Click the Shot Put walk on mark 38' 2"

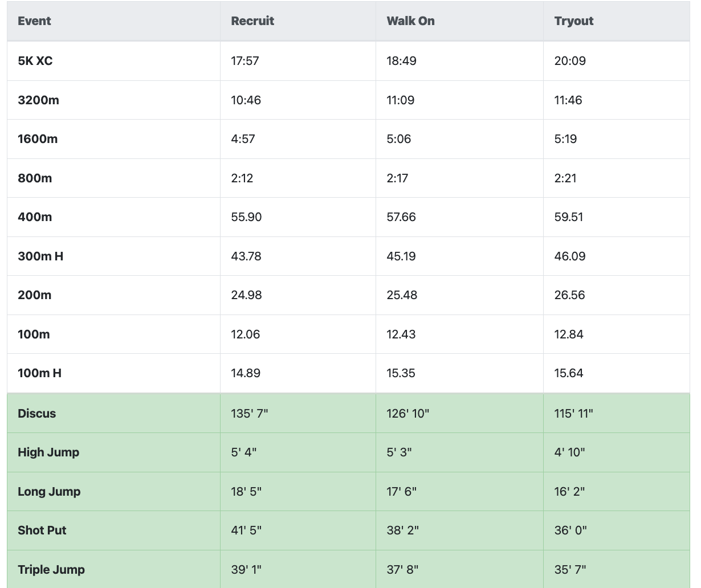(403, 530)
